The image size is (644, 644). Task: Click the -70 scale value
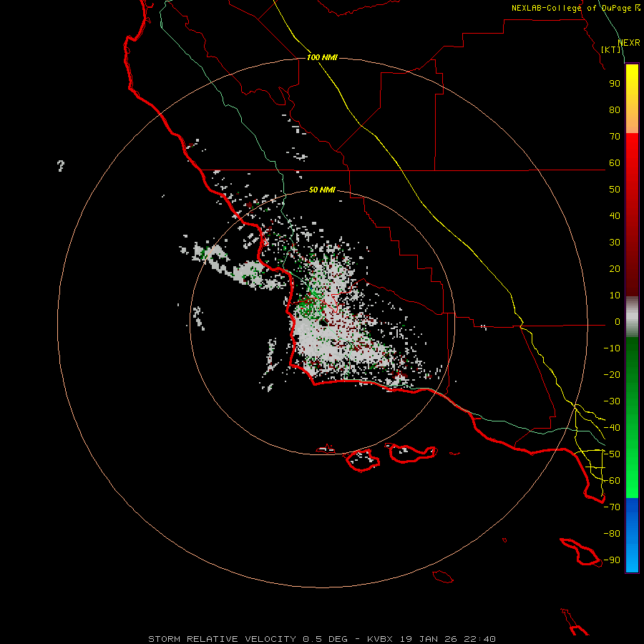[x=612, y=507]
